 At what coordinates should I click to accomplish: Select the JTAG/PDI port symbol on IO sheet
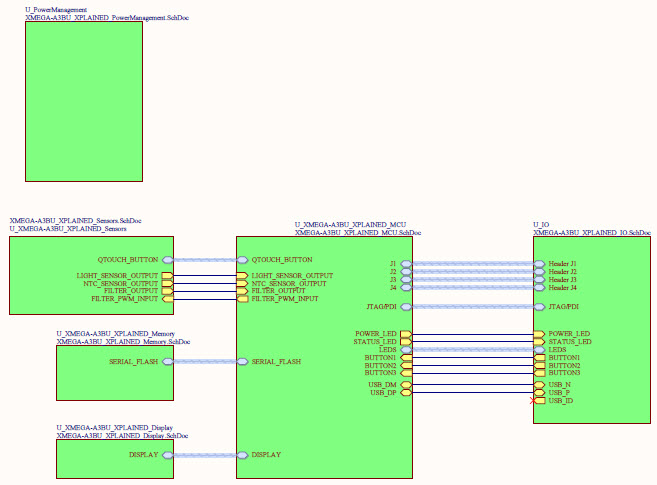[x=539, y=307]
